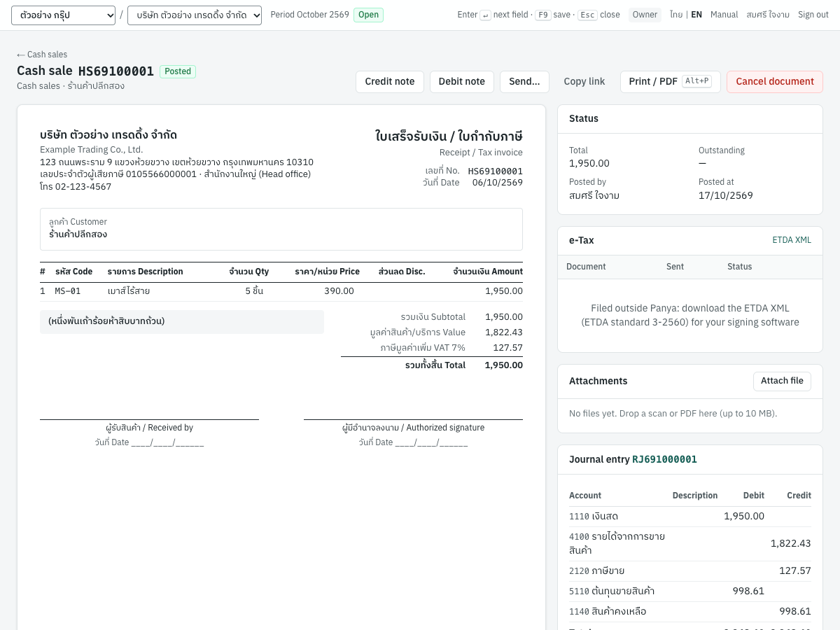
Task: Create a Credit note
Action: coord(390,82)
